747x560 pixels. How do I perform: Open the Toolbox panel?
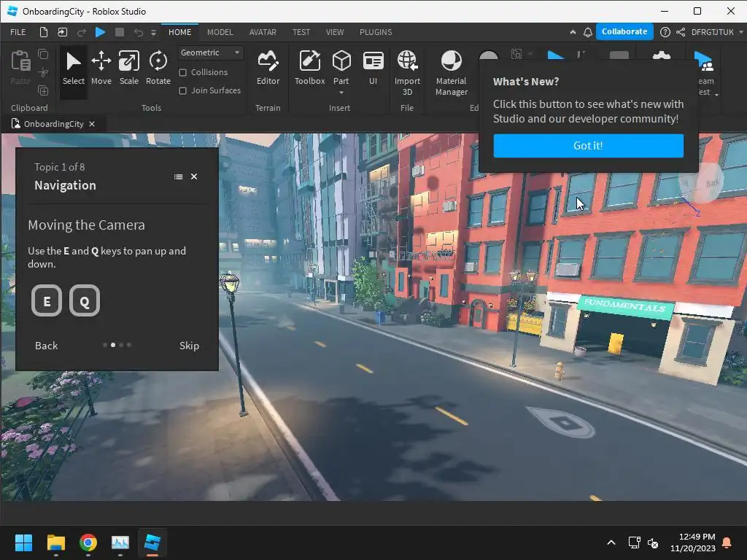coord(309,69)
